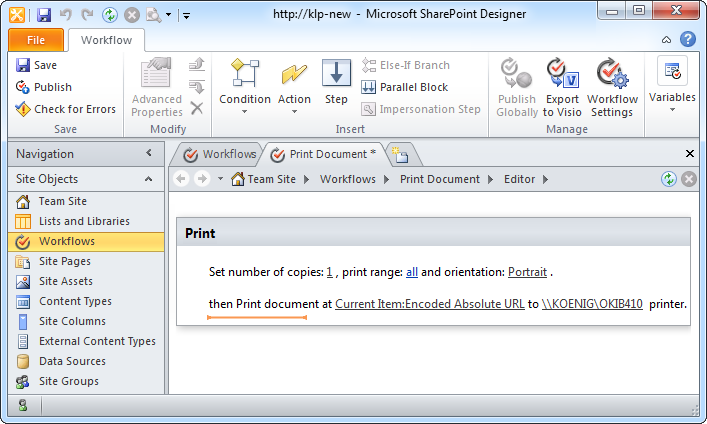Click the Redo arrow in title bar
Viewport: 707px width, 424px height.
87,15
